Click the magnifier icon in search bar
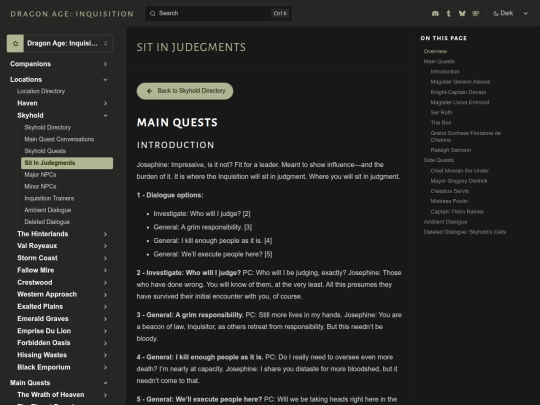 153,13
